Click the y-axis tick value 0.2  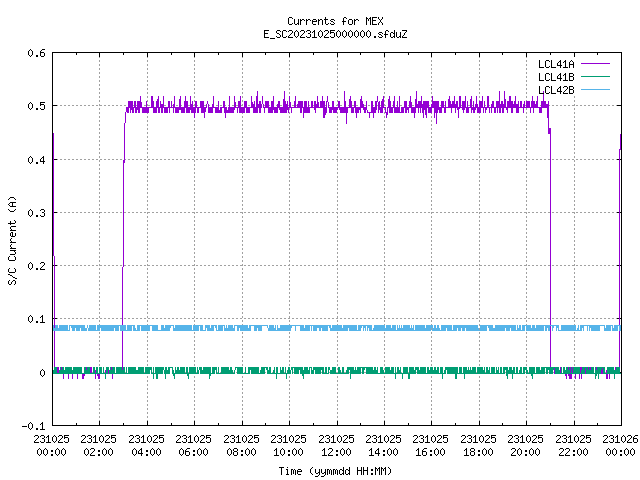[x=37, y=266]
